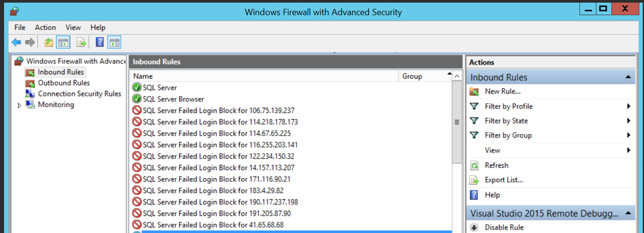
Task: Open the View menu in menu bar
Action: point(73,28)
